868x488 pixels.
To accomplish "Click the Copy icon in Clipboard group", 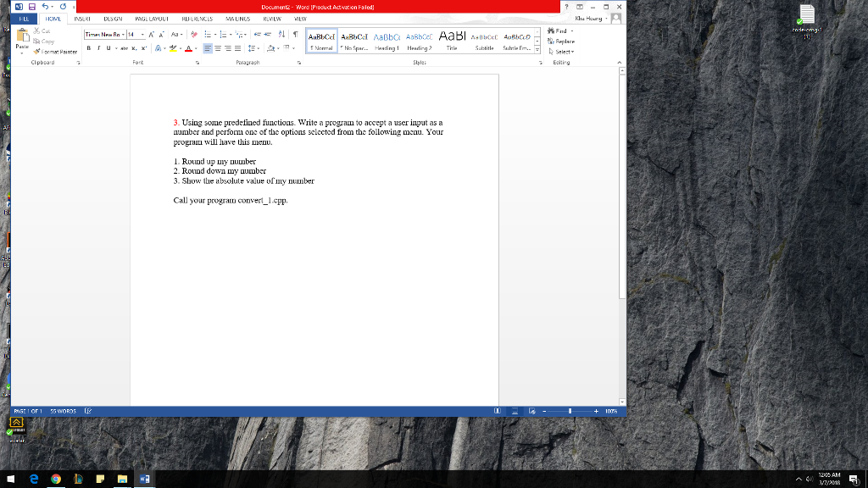I will [36, 41].
